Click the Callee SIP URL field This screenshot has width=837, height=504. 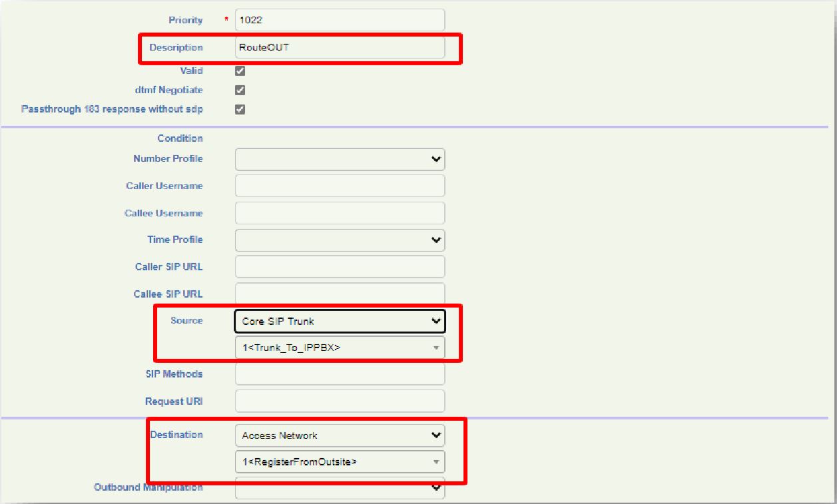pyautogui.click(x=340, y=294)
